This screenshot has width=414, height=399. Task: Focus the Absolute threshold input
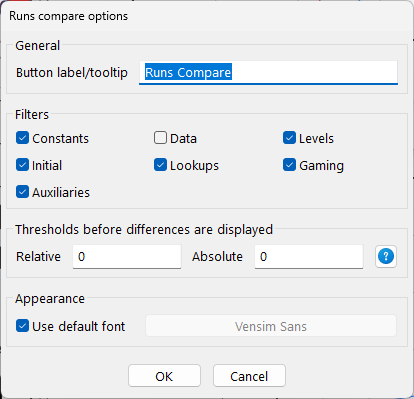(309, 256)
